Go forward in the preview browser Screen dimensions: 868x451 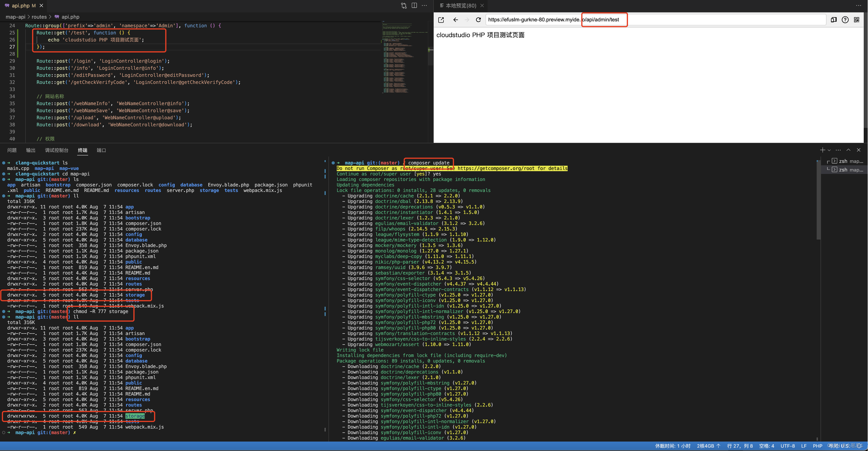(467, 20)
